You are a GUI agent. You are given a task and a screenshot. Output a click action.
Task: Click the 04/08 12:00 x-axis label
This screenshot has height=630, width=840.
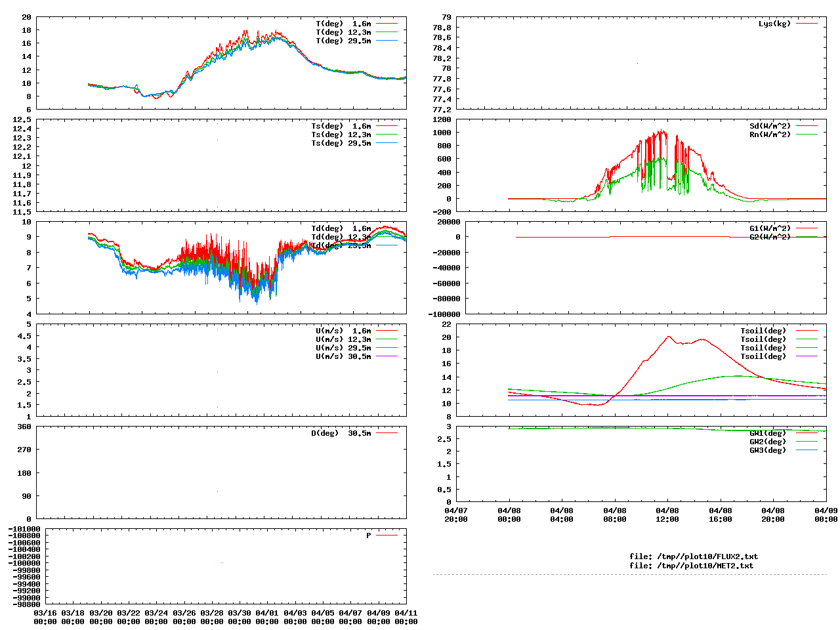667,514
